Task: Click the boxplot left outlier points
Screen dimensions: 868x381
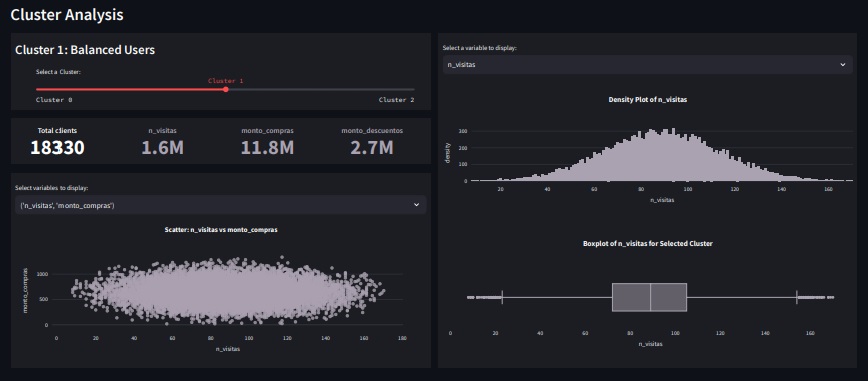Action: tap(484, 297)
